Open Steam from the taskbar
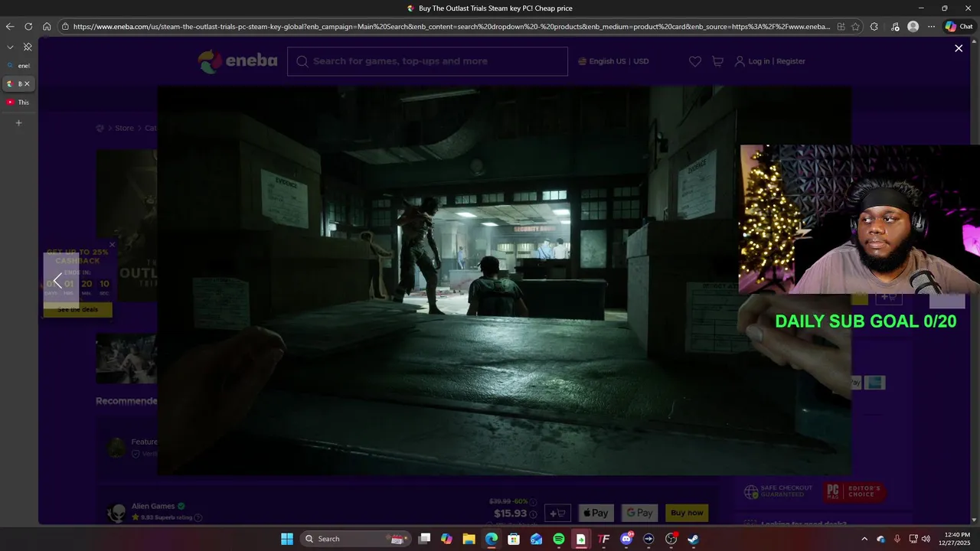The image size is (980, 551). 694,539
